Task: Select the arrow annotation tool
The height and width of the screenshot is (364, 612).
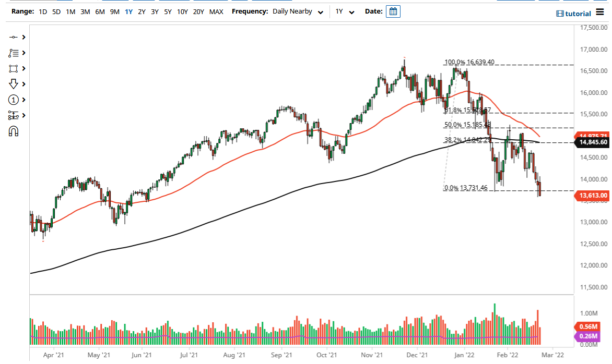Action: (13, 84)
